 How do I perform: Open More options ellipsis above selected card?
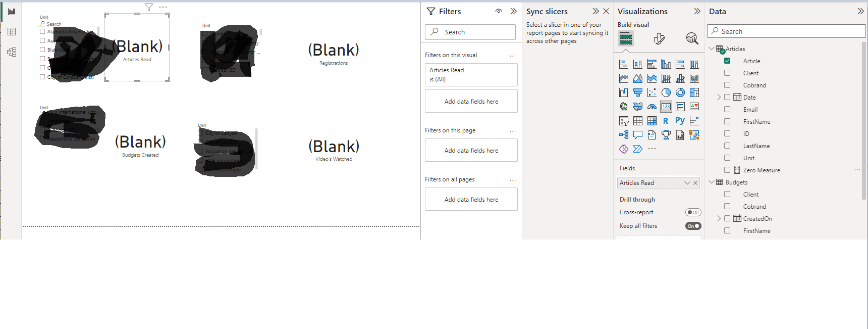coord(163,7)
